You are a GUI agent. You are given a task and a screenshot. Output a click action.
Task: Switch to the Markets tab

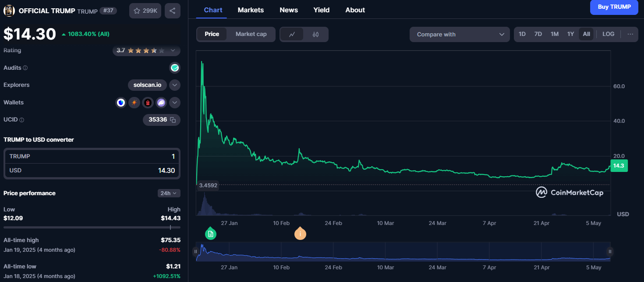point(251,10)
